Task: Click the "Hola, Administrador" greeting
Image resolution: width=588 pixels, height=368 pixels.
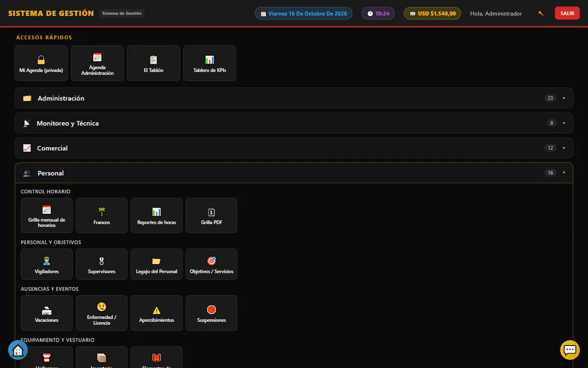Action: pos(496,14)
